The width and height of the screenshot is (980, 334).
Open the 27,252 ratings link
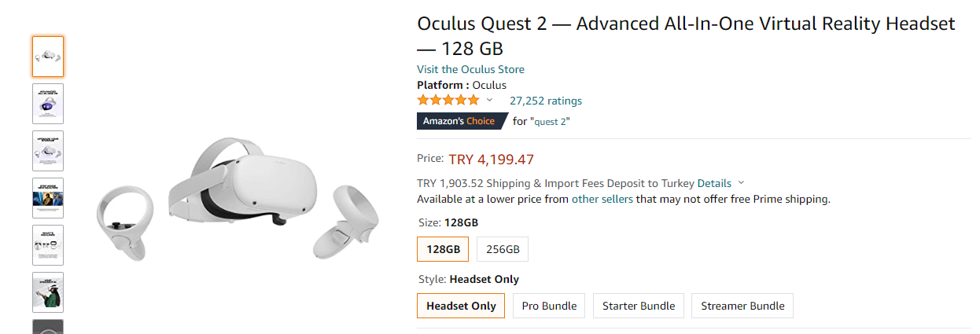pos(546,101)
